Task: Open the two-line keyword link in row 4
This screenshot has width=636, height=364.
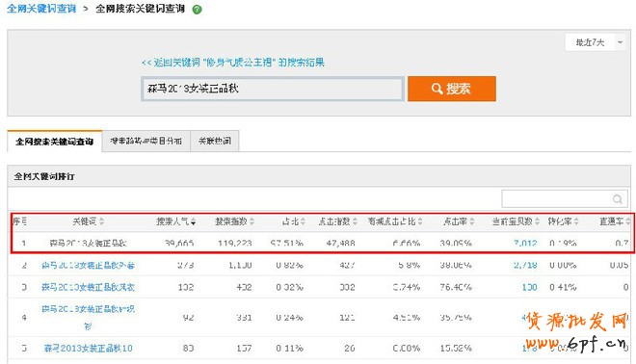Action: 88,318
